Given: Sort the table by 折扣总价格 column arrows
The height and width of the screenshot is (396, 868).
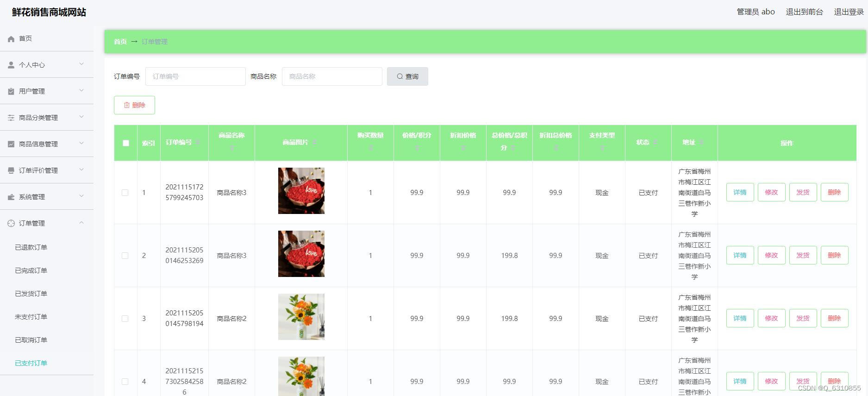Looking at the screenshot, I should click(x=556, y=148).
